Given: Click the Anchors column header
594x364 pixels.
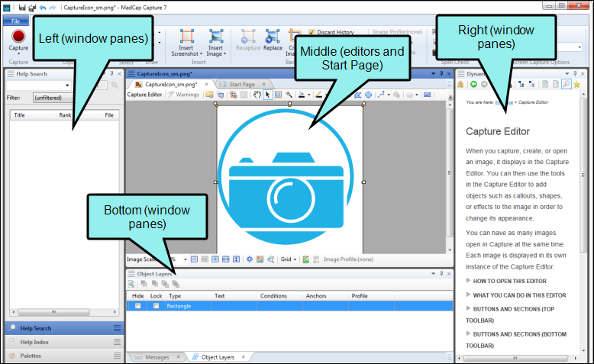Looking at the screenshot, I should coord(325,296).
